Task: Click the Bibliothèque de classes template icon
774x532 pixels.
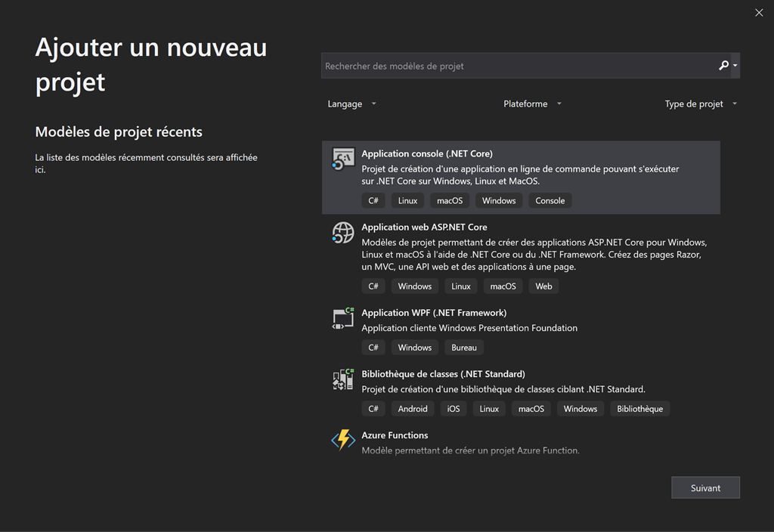Action: [342, 380]
